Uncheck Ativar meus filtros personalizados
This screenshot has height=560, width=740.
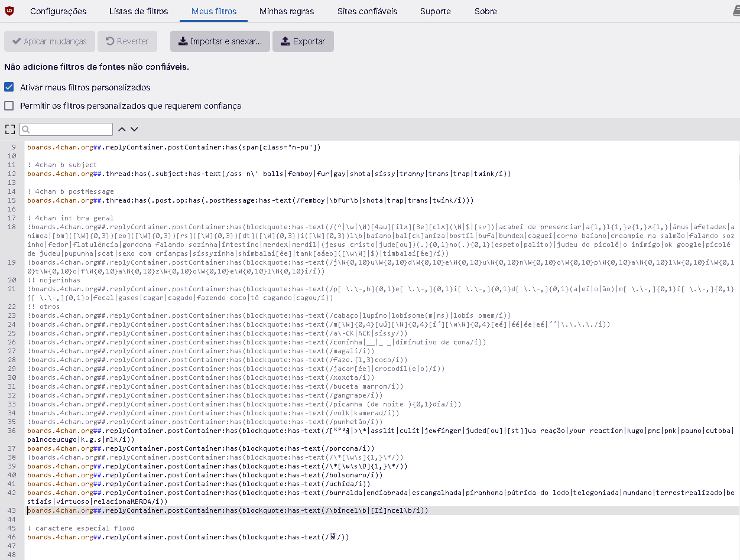[9, 87]
